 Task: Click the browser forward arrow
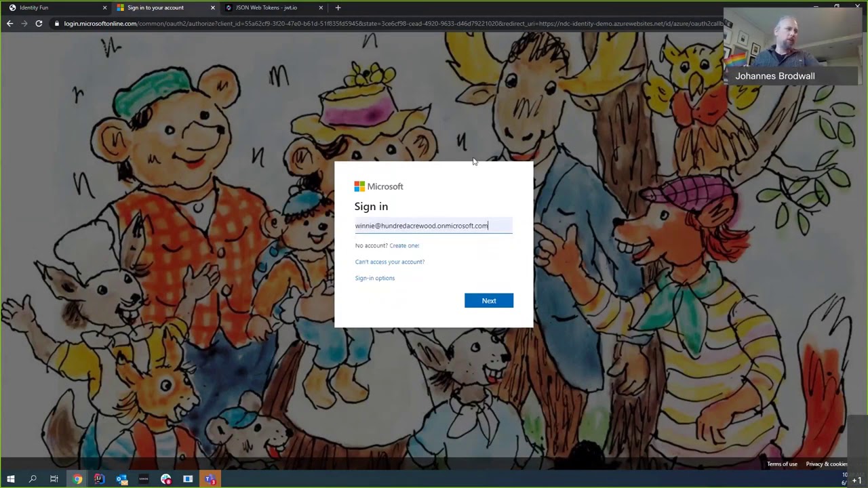(24, 24)
